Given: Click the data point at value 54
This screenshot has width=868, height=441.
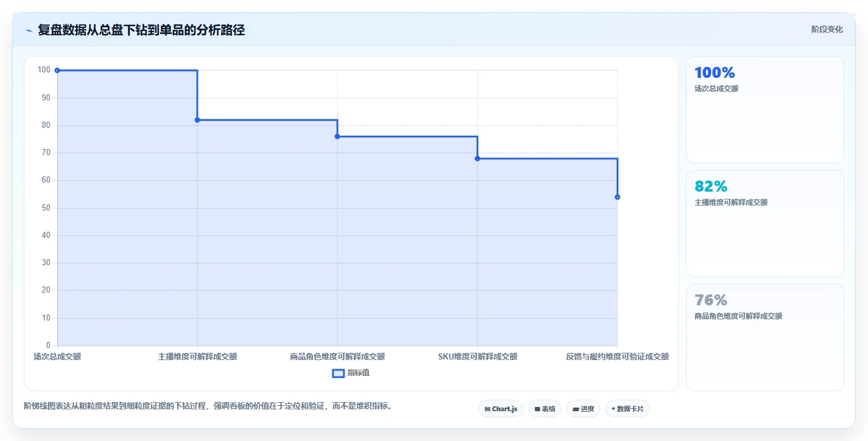Looking at the screenshot, I should coord(617,197).
